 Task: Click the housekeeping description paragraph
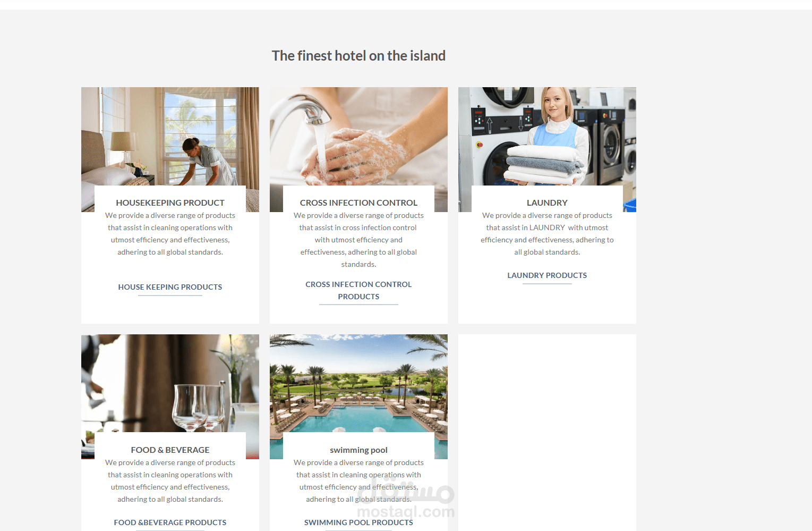click(170, 234)
